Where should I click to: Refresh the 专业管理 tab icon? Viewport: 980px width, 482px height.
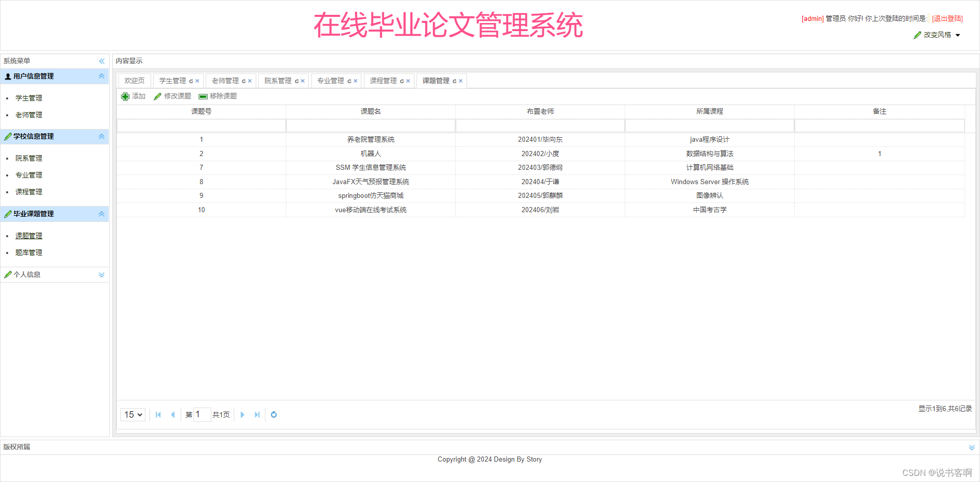point(350,81)
